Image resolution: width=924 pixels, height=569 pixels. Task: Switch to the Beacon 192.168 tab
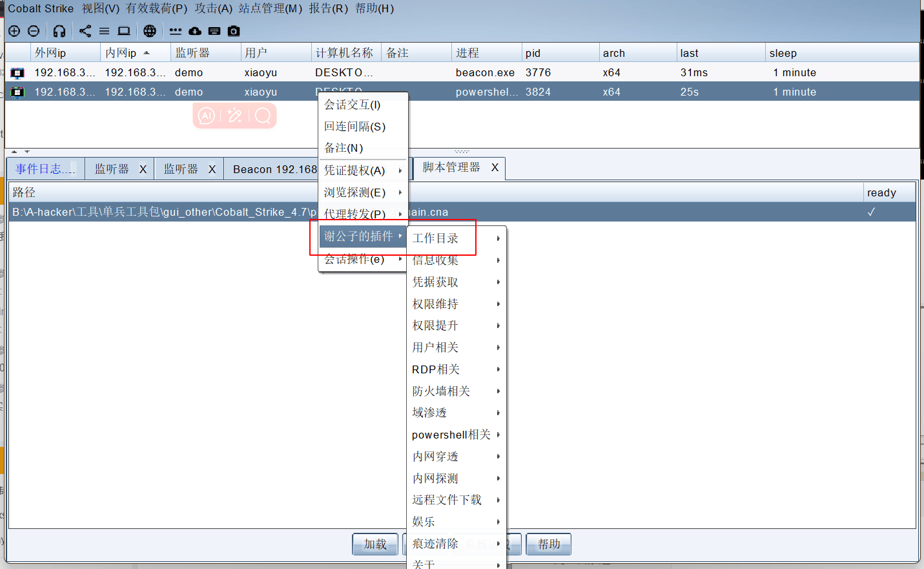[x=275, y=169]
